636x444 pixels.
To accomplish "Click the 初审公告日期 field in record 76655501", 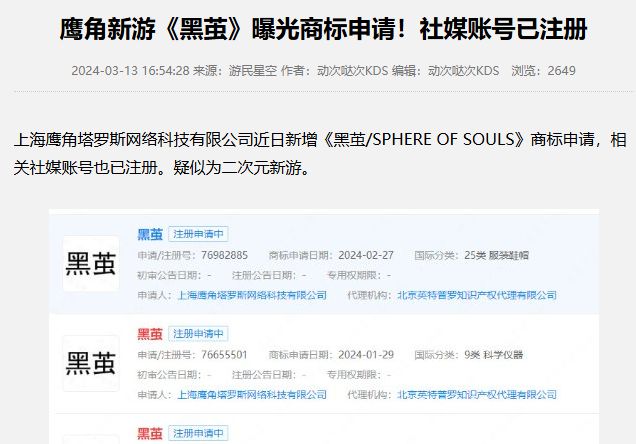I will point(174,375).
